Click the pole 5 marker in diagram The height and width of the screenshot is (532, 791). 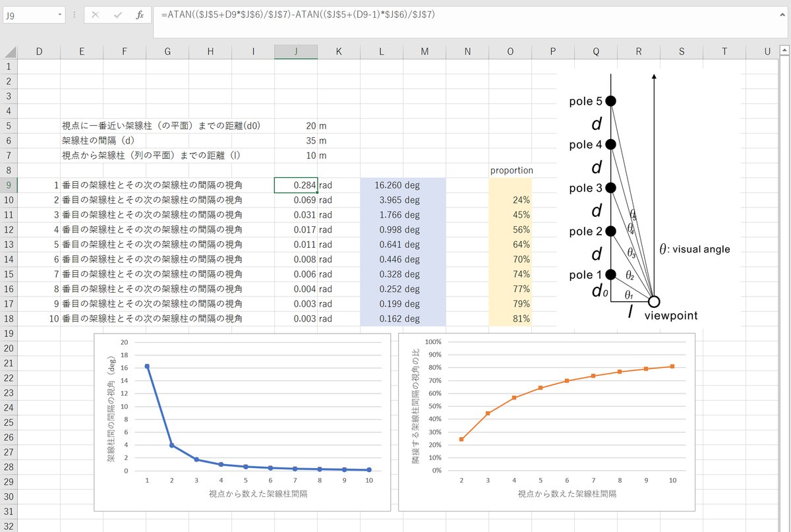(x=611, y=101)
